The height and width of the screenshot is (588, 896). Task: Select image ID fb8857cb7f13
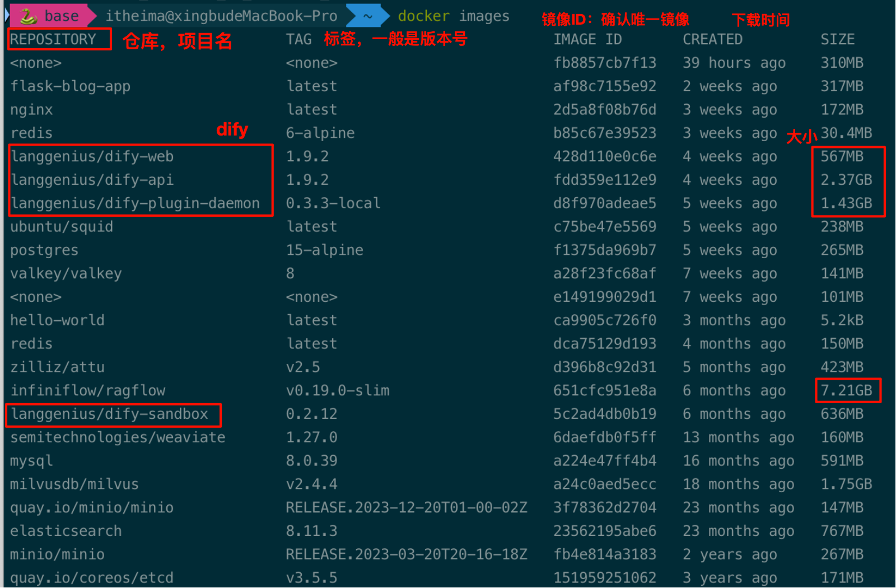click(605, 63)
